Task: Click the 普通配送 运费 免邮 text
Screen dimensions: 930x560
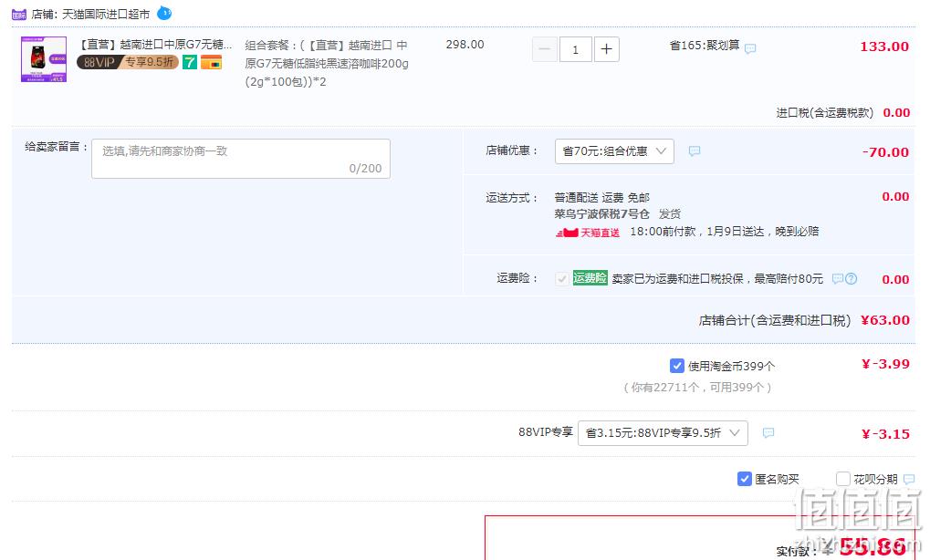Action: [x=602, y=197]
